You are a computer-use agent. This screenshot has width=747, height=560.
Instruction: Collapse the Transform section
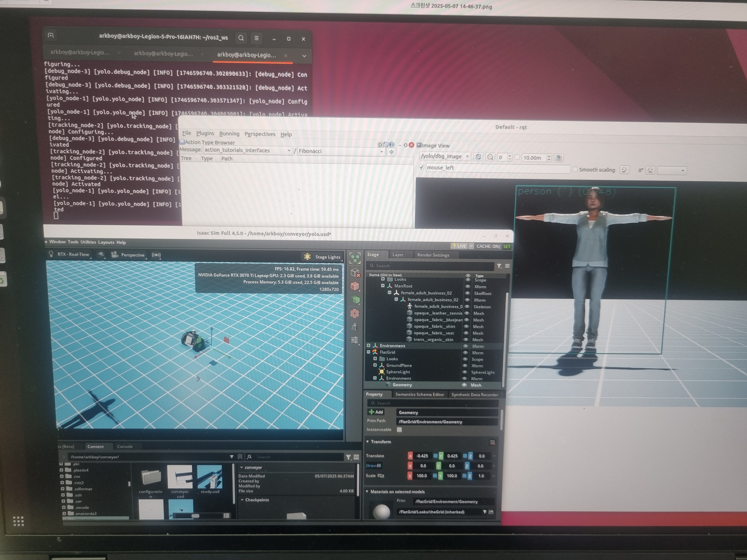click(367, 441)
